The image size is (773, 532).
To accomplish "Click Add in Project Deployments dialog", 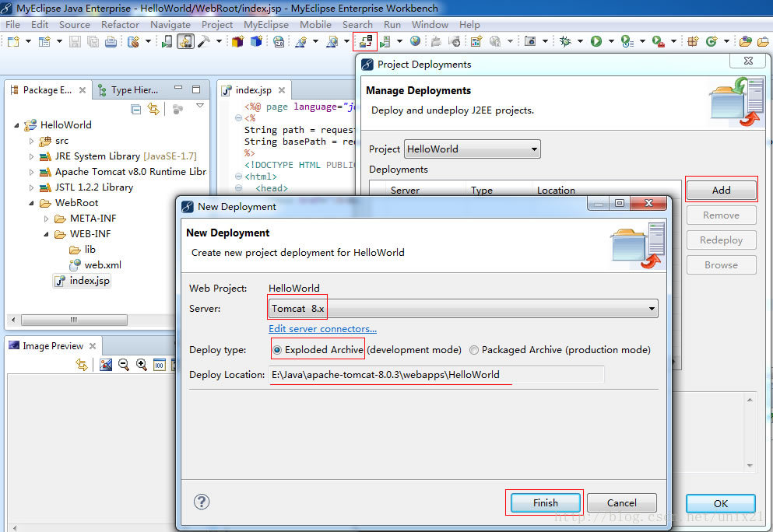I will point(722,190).
